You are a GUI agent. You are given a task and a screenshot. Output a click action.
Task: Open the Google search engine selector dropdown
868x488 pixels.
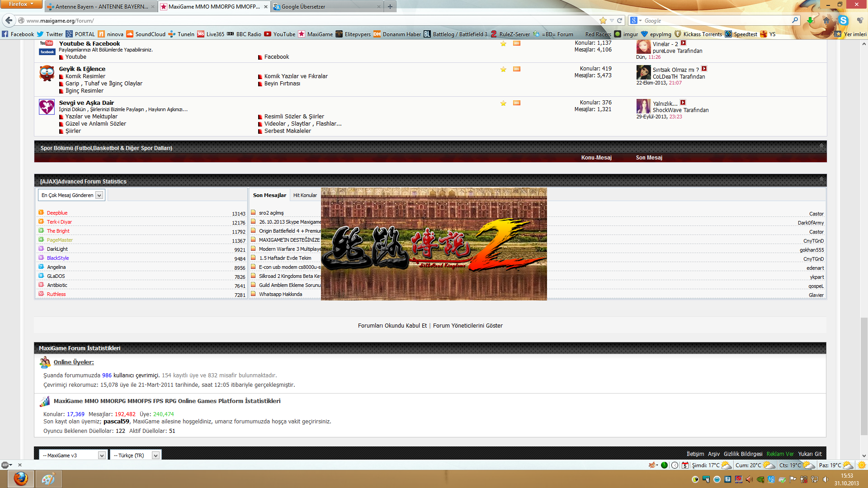[636, 20]
